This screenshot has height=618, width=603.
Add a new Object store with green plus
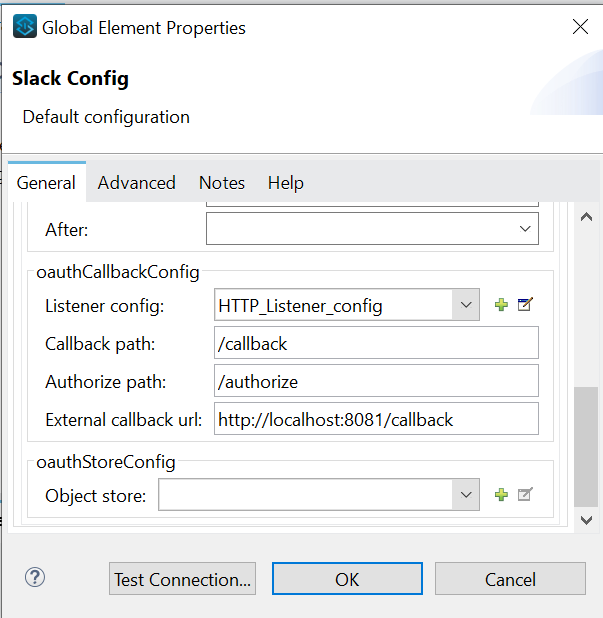(502, 494)
